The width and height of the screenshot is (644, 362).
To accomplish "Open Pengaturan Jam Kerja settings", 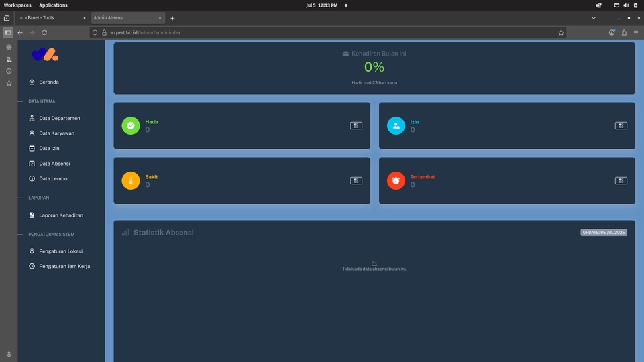I will [64, 266].
